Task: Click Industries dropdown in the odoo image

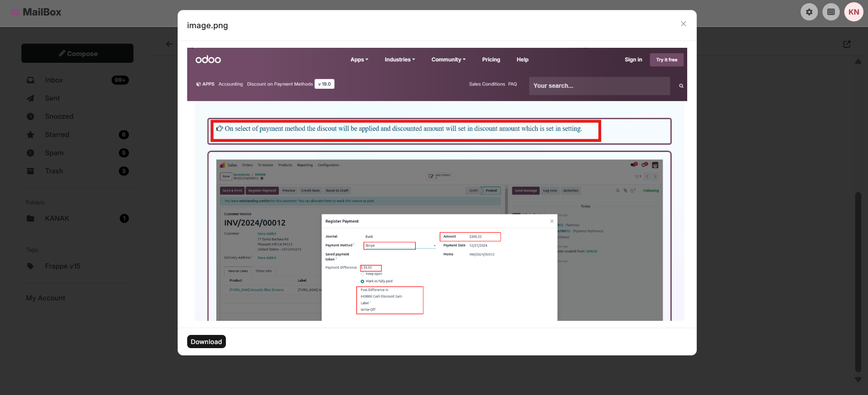Action: tap(400, 60)
